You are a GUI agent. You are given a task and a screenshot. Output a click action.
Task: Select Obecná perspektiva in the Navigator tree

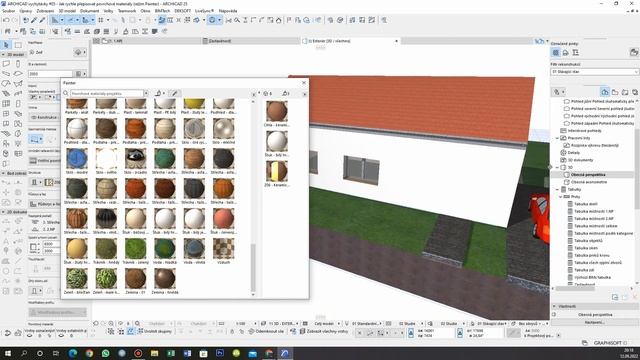point(588,175)
